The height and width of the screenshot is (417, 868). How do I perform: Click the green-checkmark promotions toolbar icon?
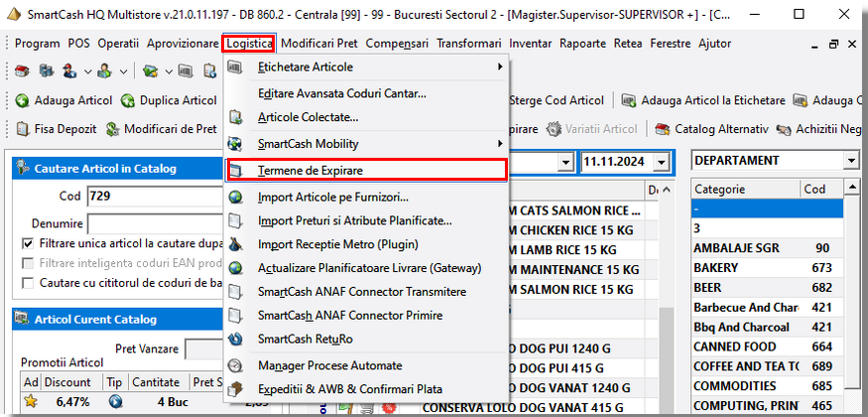pyautogui.click(x=149, y=70)
